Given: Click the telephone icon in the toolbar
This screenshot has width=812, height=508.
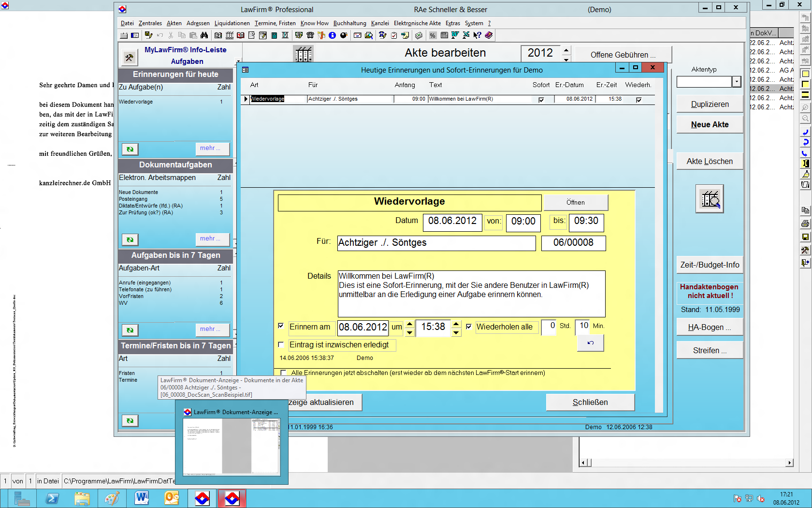Looking at the screenshot, I should 310,35.
